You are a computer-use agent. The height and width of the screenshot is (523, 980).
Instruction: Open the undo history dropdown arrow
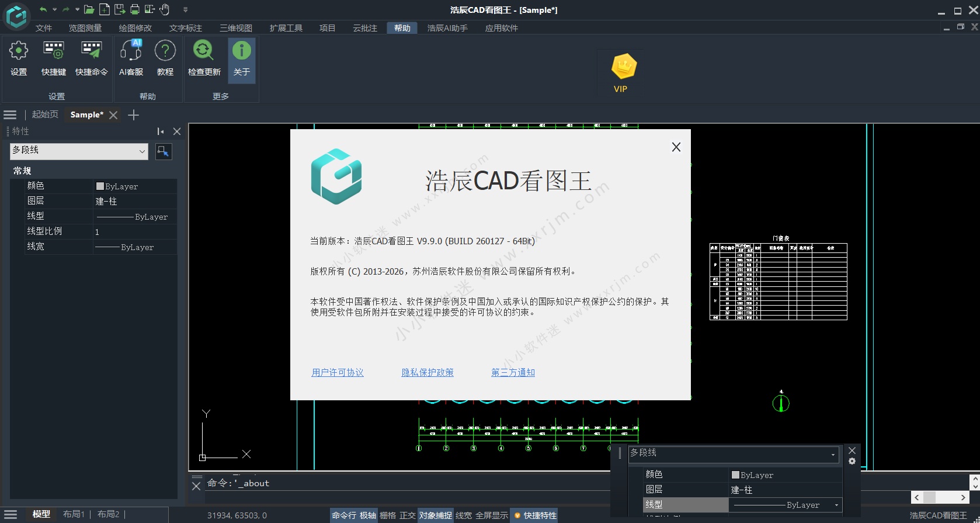[x=55, y=9]
